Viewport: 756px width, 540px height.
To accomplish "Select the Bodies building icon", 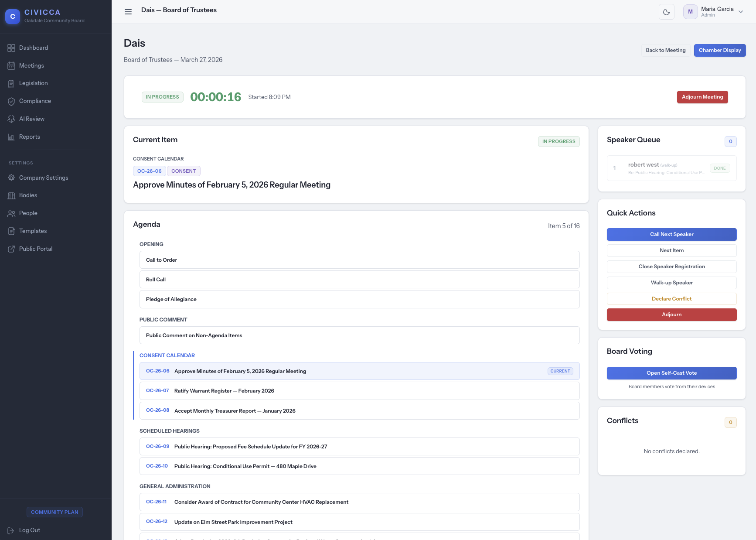I will click(x=11, y=195).
